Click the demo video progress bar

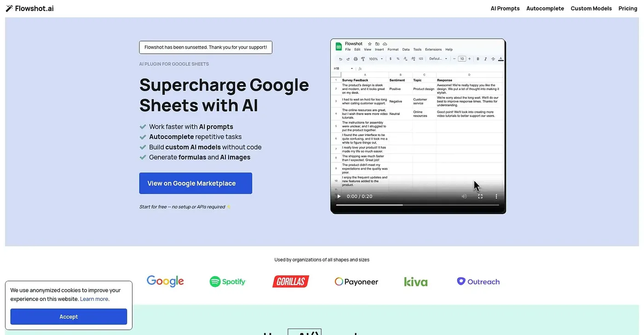tap(418, 205)
